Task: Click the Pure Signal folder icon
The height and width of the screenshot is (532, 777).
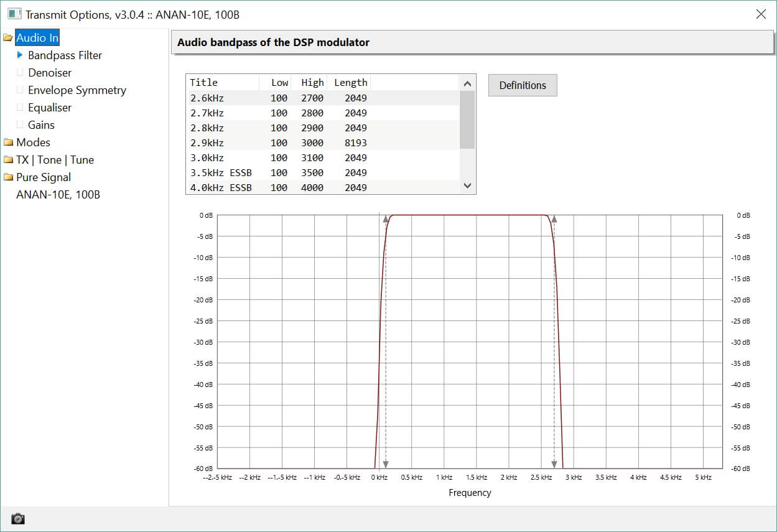Action: click(x=8, y=177)
